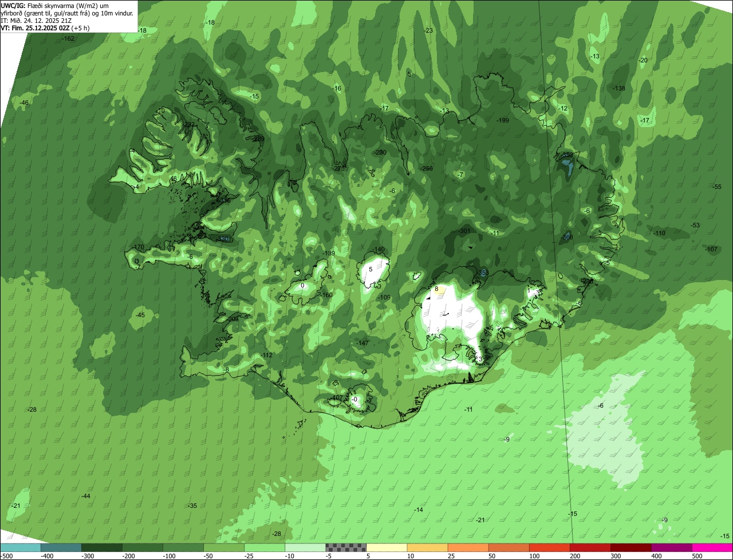Click the map value '-112'
Screen dimensions: 733x560
(266, 356)
